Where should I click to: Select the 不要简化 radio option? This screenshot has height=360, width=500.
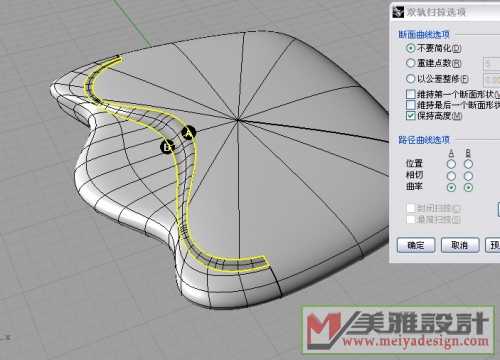click(x=411, y=48)
